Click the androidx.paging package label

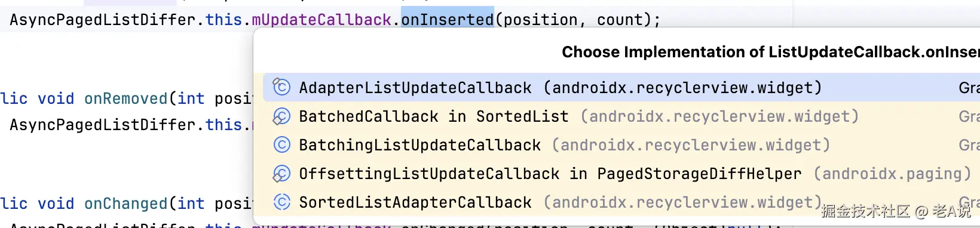pos(892,174)
